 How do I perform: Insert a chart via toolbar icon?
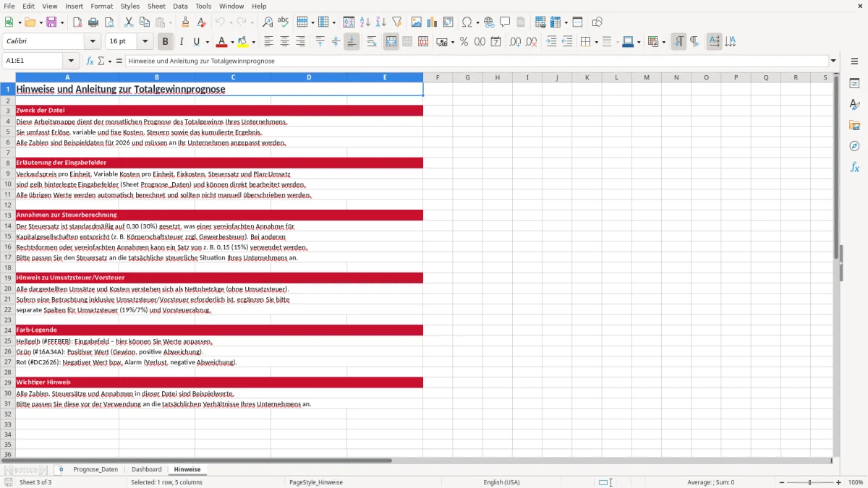click(433, 22)
